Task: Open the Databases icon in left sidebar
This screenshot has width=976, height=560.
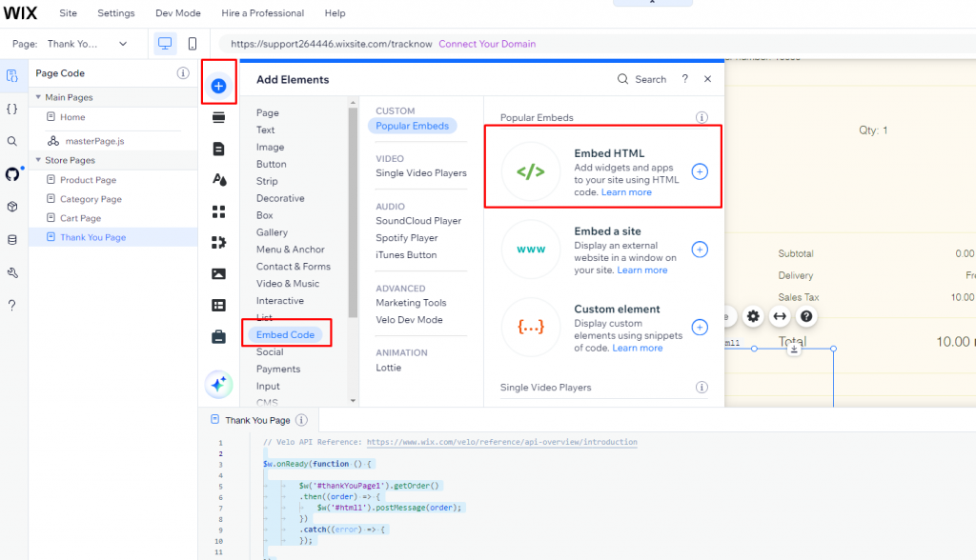Action: [12, 240]
